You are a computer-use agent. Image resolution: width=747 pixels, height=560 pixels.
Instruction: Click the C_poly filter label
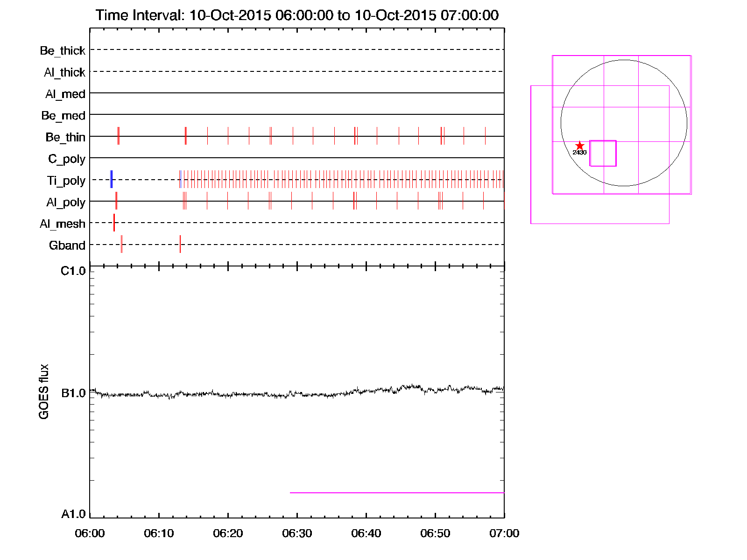(67, 159)
